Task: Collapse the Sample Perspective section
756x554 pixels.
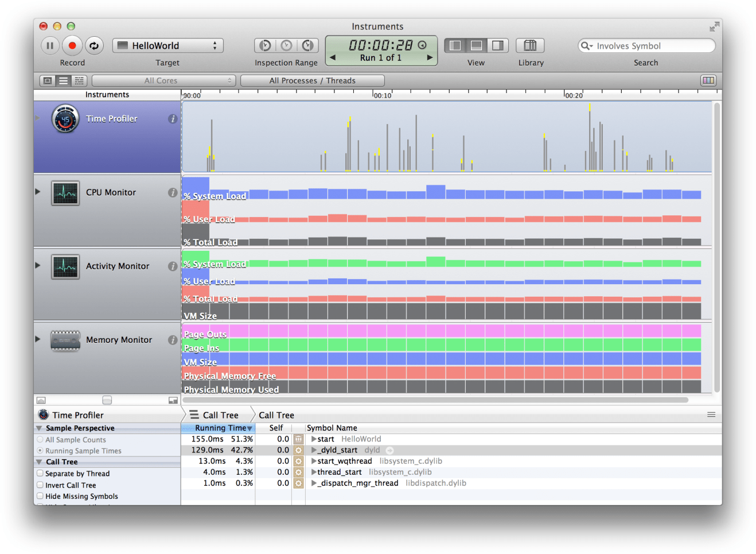Action: pyautogui.click(x=39, y=428)
